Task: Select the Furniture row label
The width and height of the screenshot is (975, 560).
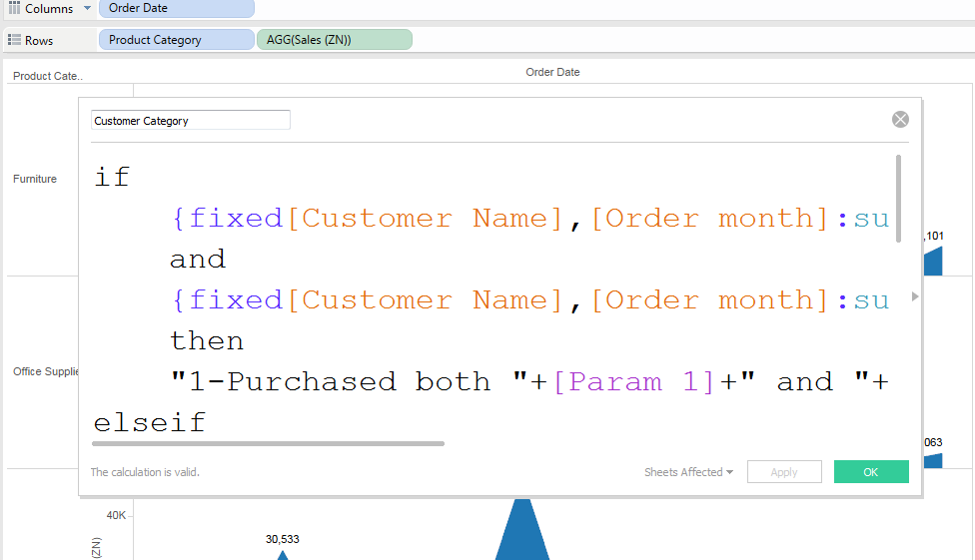Action: [35, 179]
